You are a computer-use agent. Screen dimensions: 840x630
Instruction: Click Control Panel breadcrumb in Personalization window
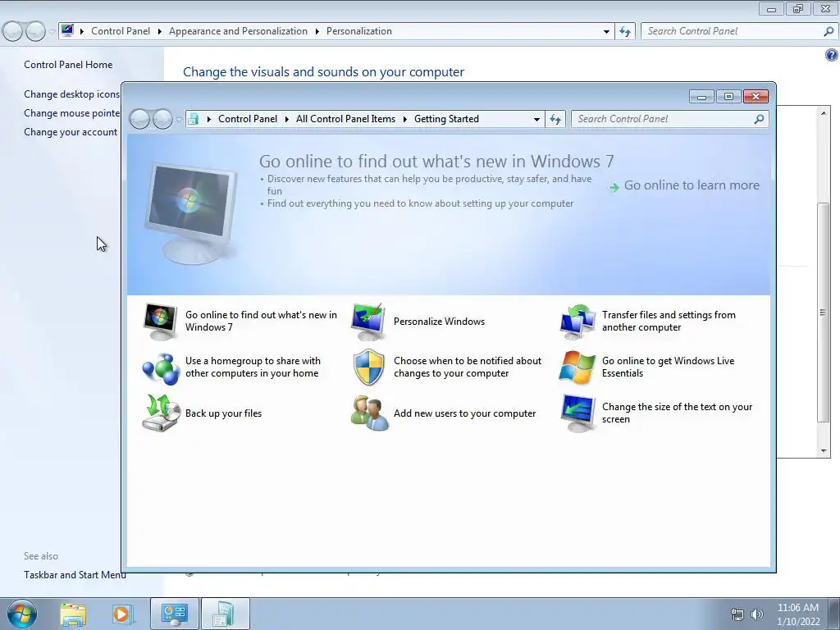point(121,31)
